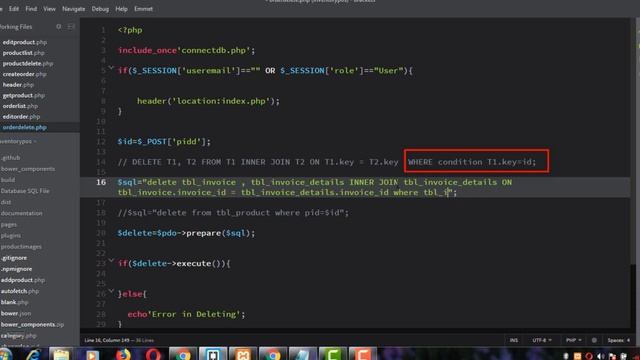Open the Chrome icon right of XAMPP
The height and width of the screenshot is (360, 640).
273,354
